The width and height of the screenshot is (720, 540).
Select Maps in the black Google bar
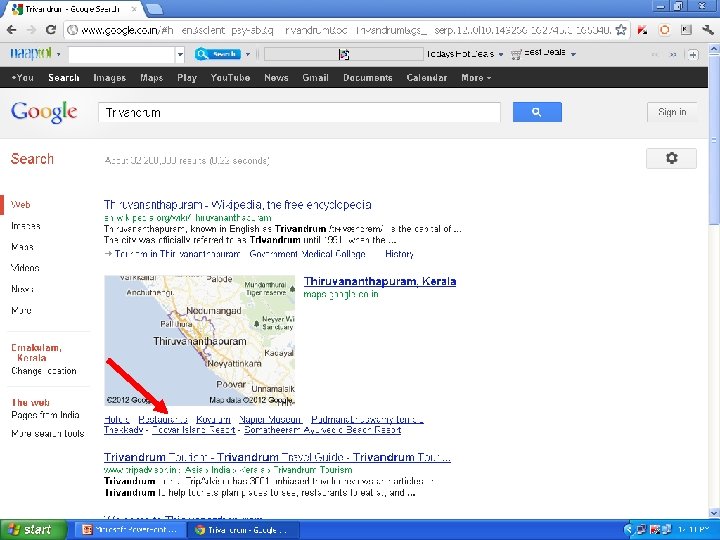(x=152, y=78)
